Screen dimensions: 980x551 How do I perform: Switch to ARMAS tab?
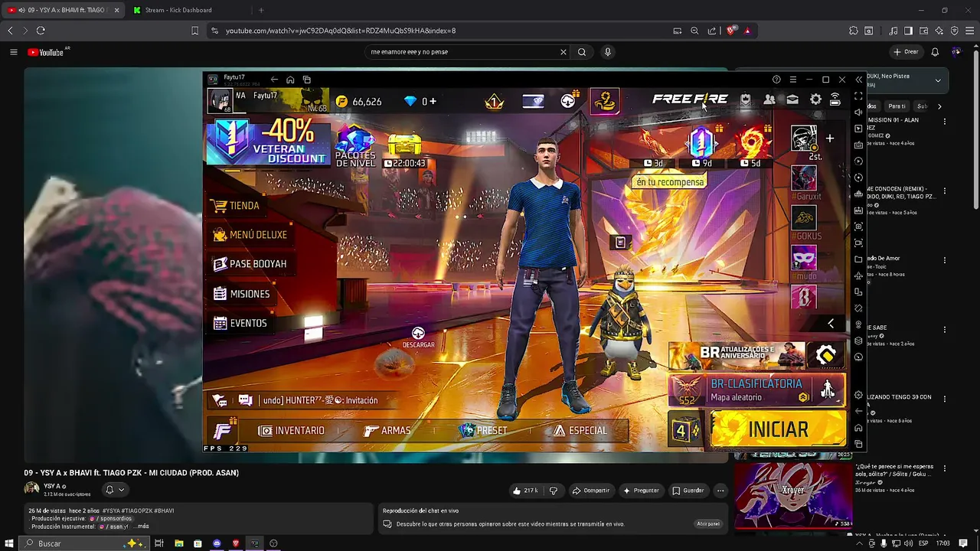pyautogui.click(x=387, y=431)
